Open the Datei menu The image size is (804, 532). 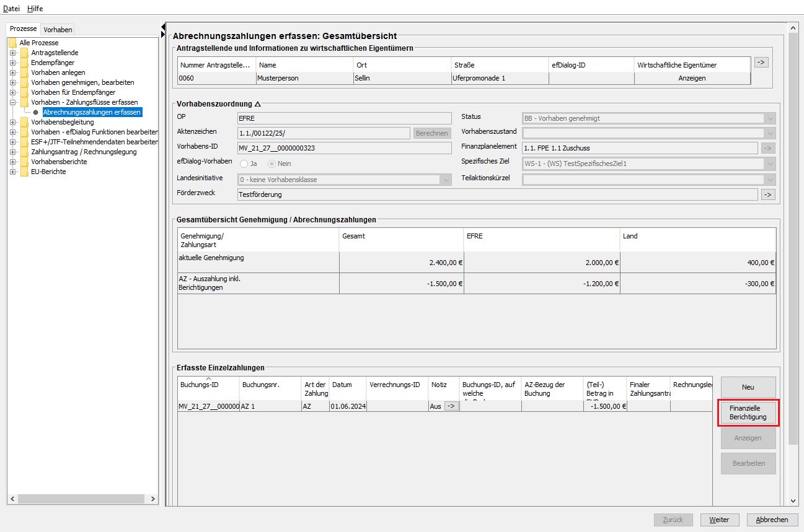click(12, 9)
